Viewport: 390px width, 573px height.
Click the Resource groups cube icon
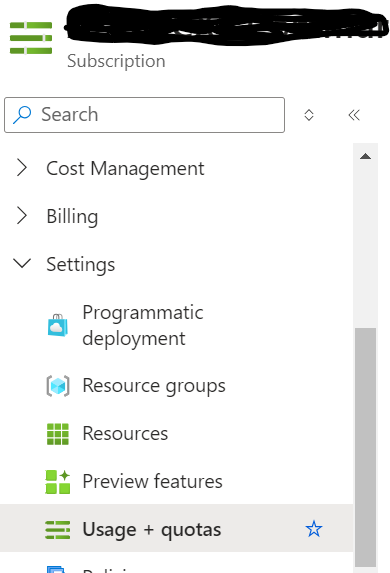(x=58, y=386)
